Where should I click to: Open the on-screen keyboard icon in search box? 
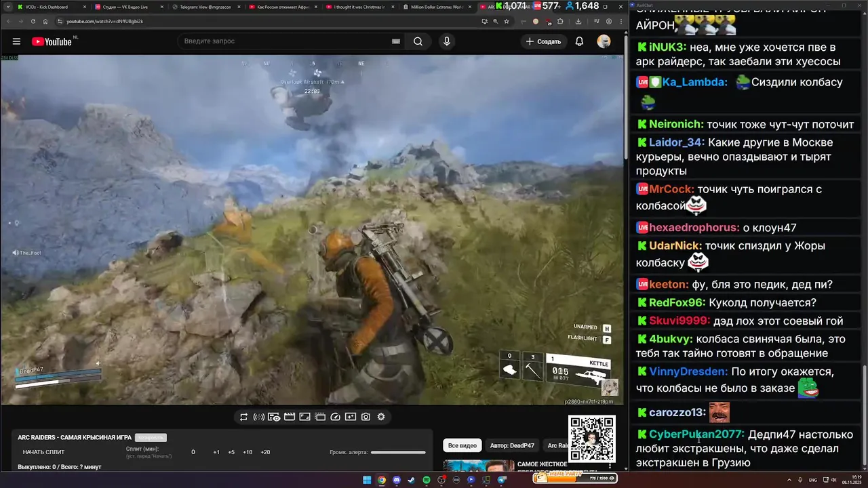[395, 41]
